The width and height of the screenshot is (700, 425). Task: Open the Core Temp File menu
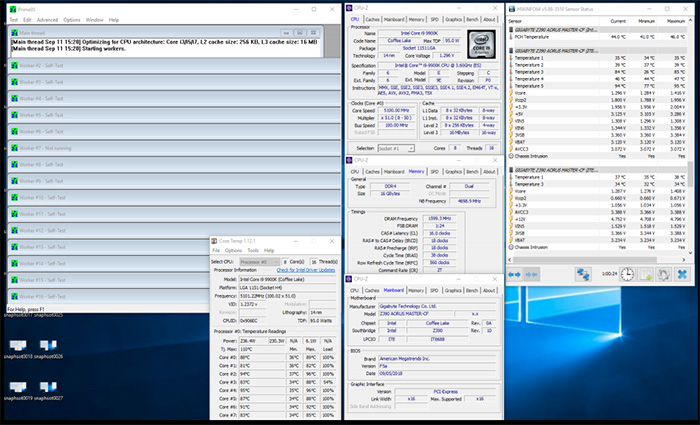pos(216,251)
